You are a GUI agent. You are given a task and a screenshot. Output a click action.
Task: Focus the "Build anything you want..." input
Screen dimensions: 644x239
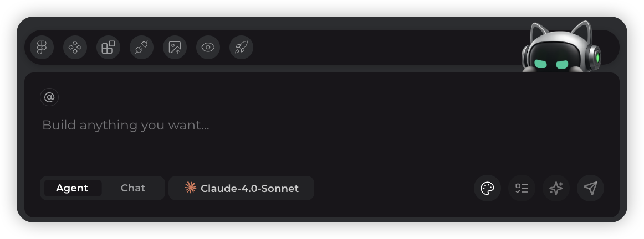[277, 126]
